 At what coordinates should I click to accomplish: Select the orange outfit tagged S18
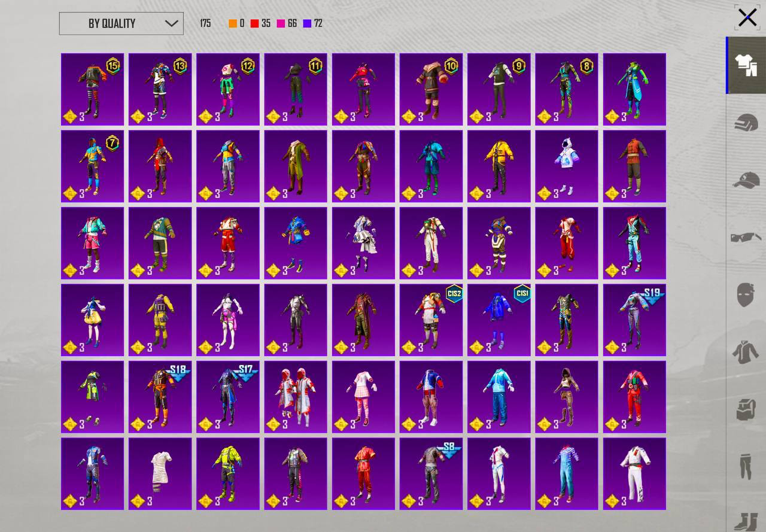(160, 397)
